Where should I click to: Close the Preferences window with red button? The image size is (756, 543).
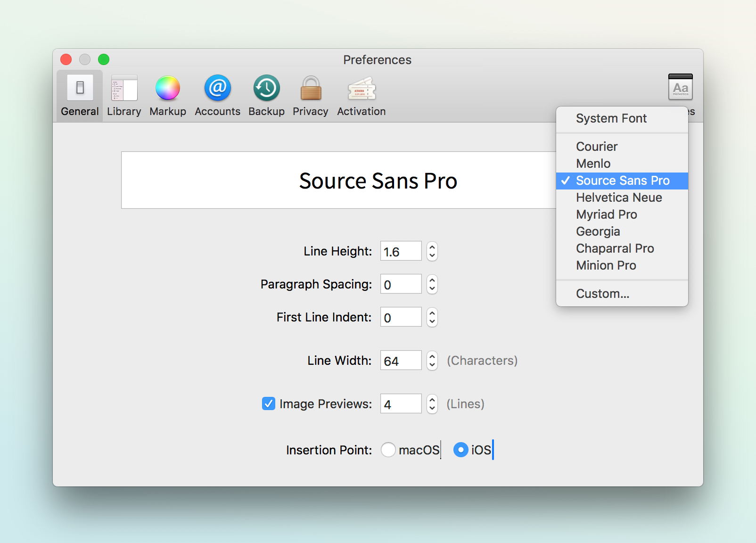pyautogui.click(x=66, y=59)
